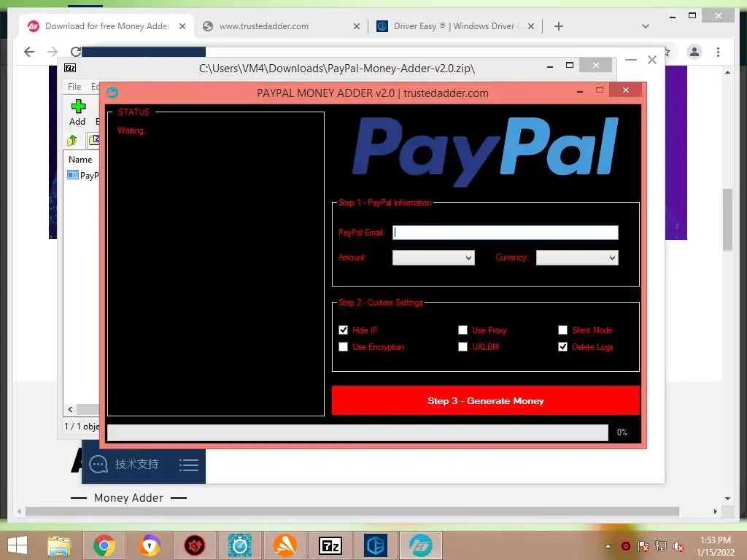Open the Amount dropdown
This screenshot has width=747, height=560.
pyautogui.click(x=433, y=257)
